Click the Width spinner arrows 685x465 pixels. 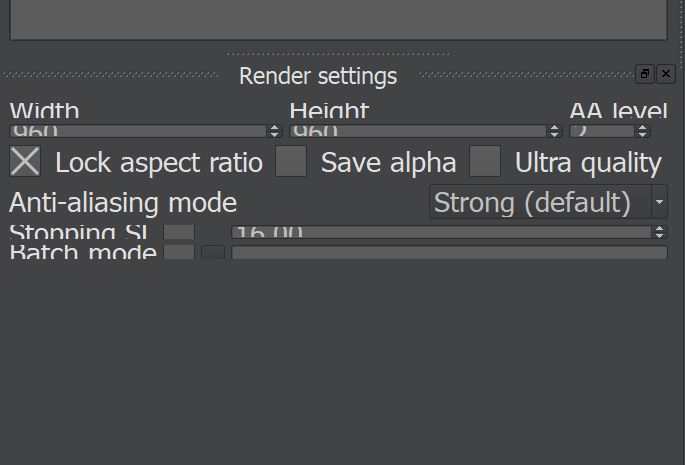point(275,131)
